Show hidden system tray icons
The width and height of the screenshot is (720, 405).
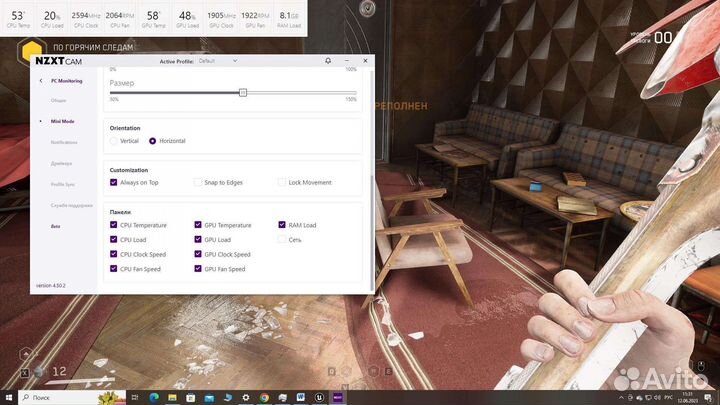[x=621, y=398]
